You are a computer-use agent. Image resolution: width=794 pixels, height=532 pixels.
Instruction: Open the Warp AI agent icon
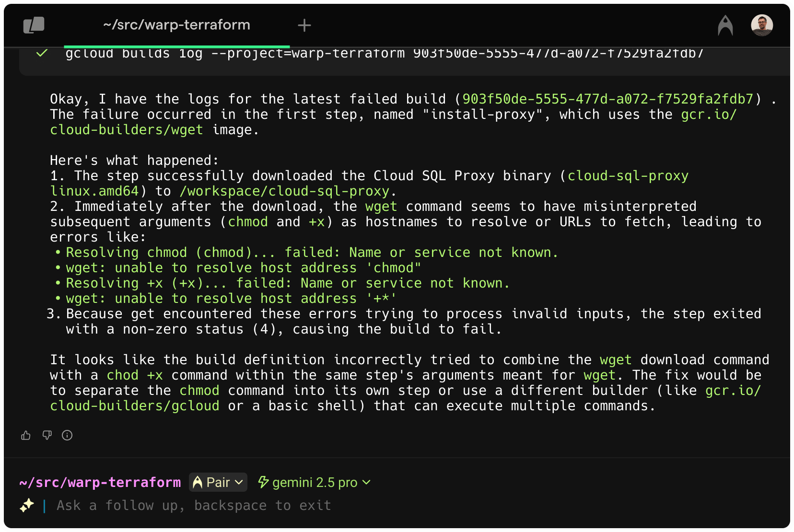tap(725, 25)
